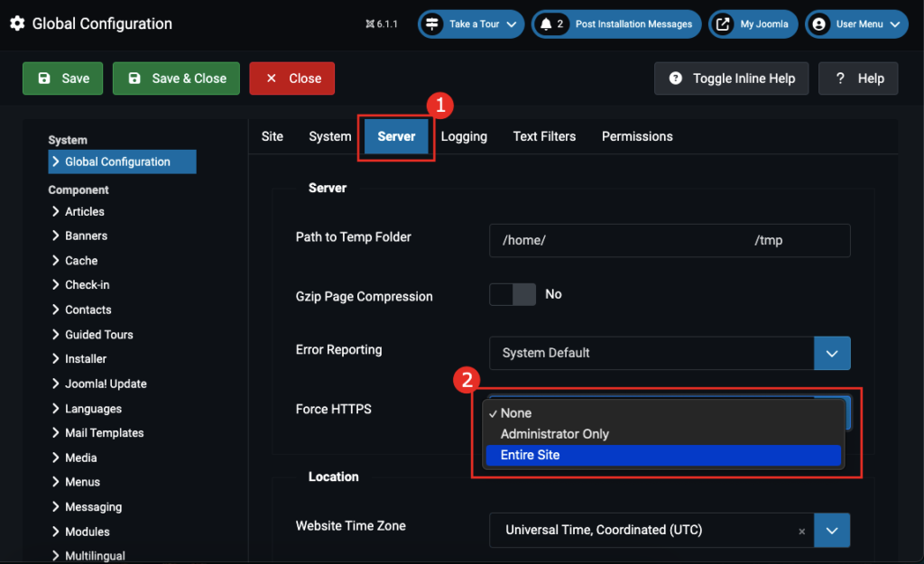Select Entire Site in Force HTTPS list
Image resolution: width=924 pixels, height=564 pixels.
(x=663, y=455)
